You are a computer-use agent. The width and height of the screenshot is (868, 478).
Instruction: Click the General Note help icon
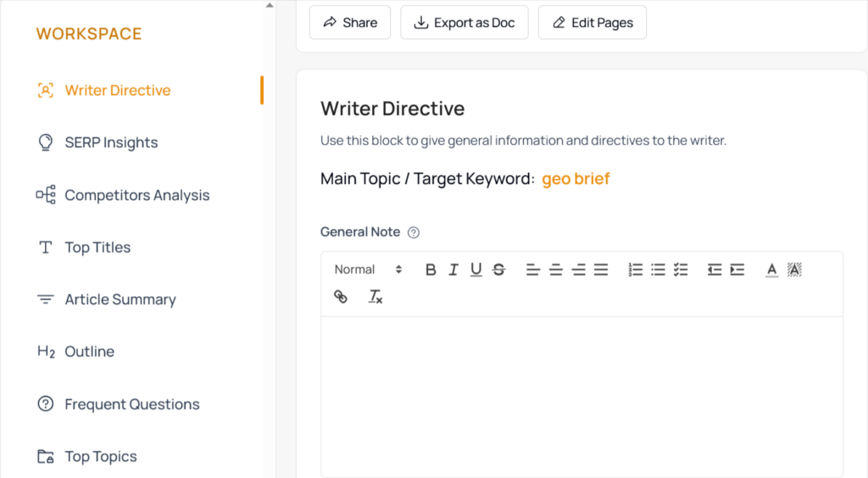point(414,232)
